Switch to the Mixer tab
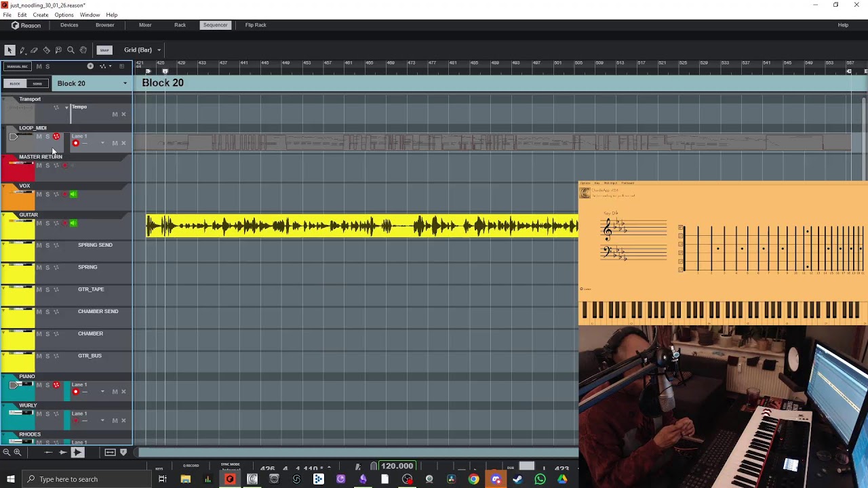Image resolution: width=868 pixels, height=488 pixels. pyautogui.click(x=145, y=25)
